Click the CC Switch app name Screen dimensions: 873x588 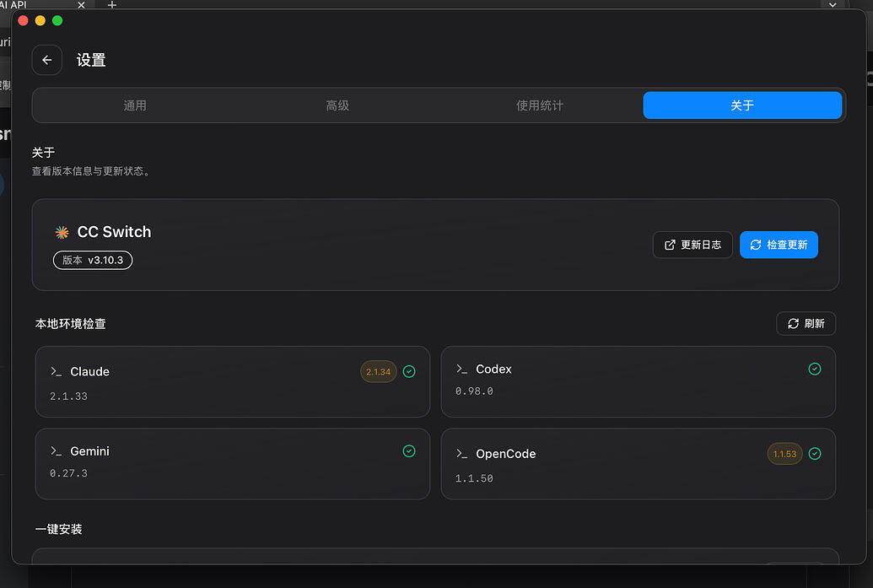coord(114,232)
